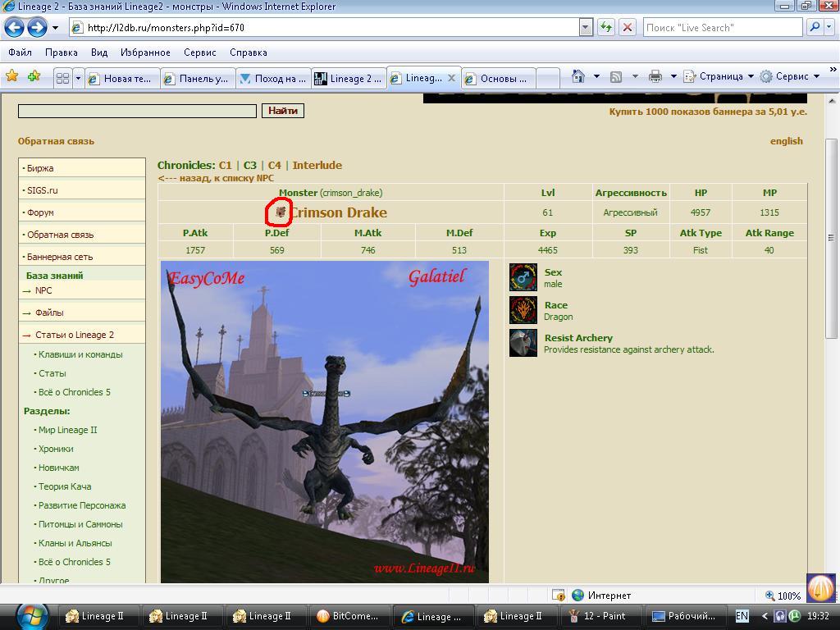
Task: Open the Обратная связь header link
Action: (56, 141)
